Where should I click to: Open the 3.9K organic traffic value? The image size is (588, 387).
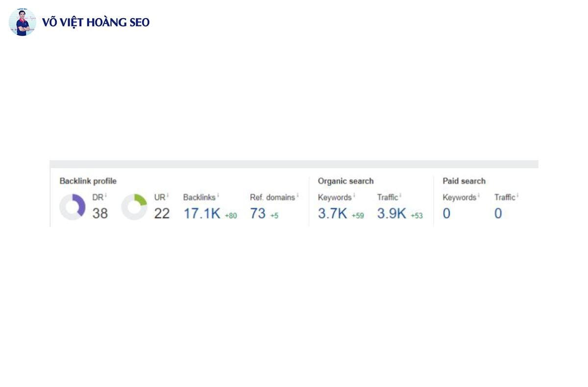point(392,214)
